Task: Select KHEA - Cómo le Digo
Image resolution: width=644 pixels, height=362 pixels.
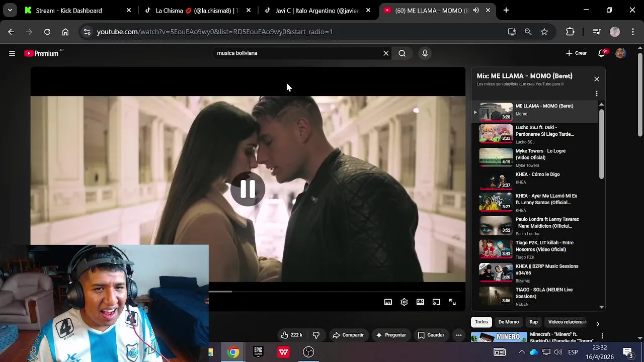Action: point(535,180)
